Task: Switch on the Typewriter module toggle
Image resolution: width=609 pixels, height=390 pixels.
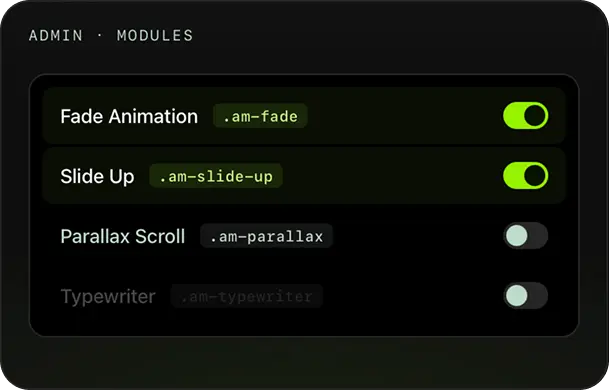Action: (x=525, y=296)
